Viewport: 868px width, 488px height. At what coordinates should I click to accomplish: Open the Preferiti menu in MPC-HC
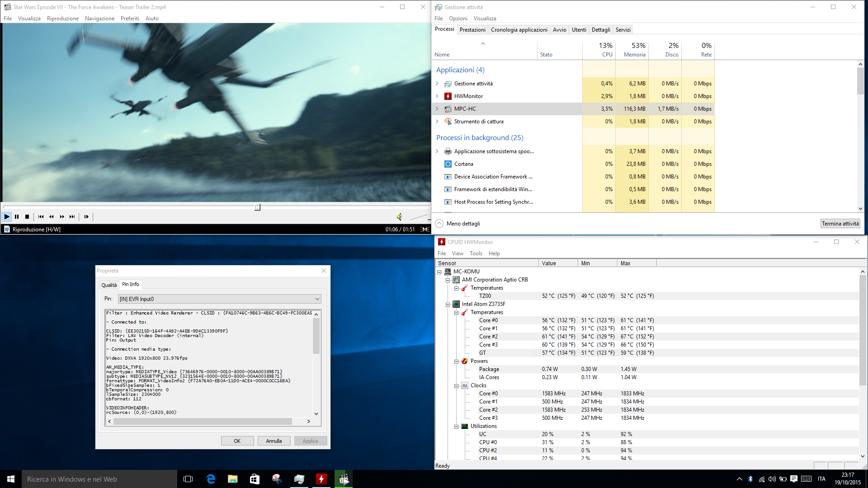point(130,19)
